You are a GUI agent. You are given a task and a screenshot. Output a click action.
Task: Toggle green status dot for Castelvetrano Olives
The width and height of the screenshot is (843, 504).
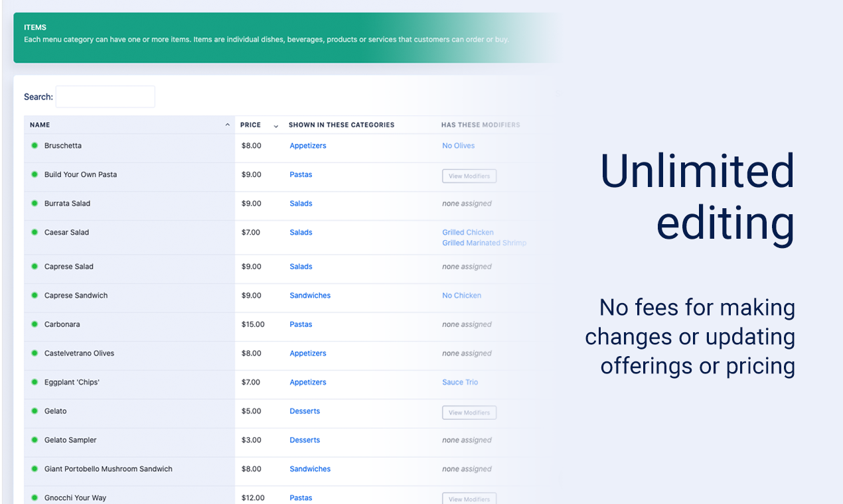(35, 353)
